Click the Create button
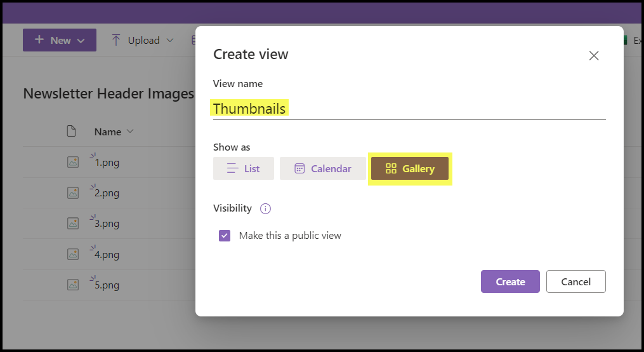Viewport: 644px width, 352px height. (510, 281)
